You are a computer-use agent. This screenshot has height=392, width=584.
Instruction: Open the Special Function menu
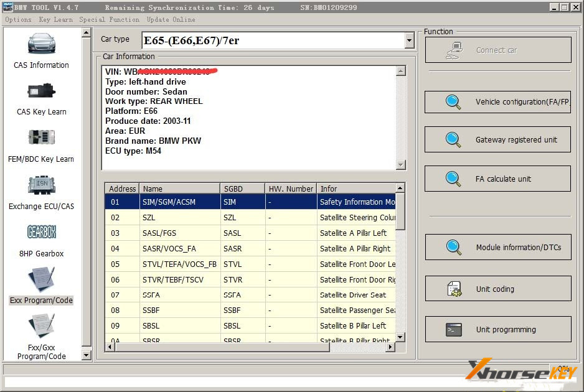click(109, 19)
